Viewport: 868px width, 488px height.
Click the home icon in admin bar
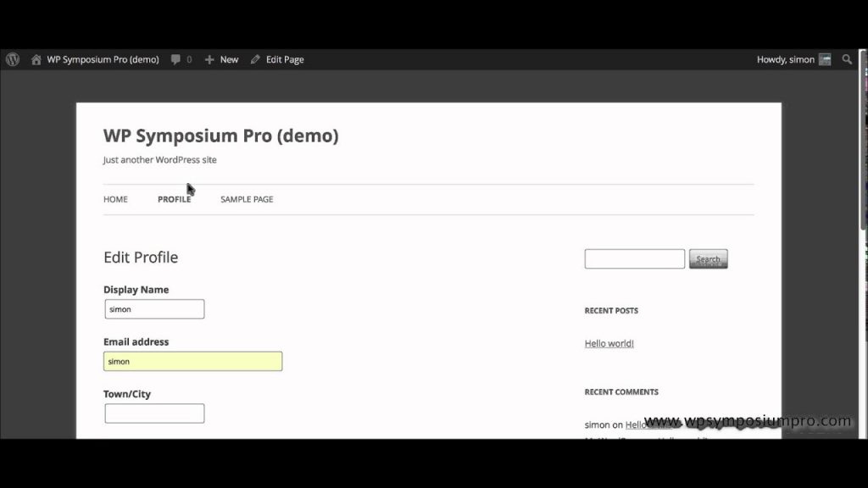click(36, 59)
